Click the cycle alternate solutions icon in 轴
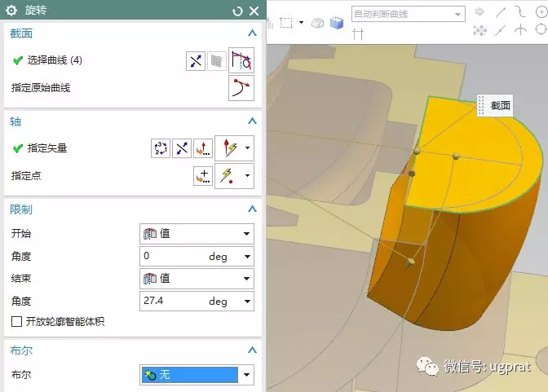This screenshot has width=548, height=392. pyautogui.click(x=161, y=148)
